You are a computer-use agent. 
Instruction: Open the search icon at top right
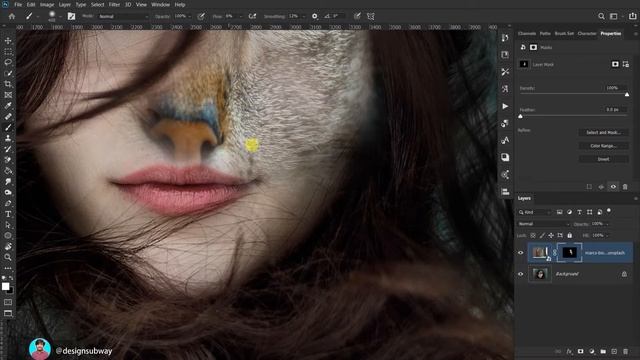pos(601,16)
